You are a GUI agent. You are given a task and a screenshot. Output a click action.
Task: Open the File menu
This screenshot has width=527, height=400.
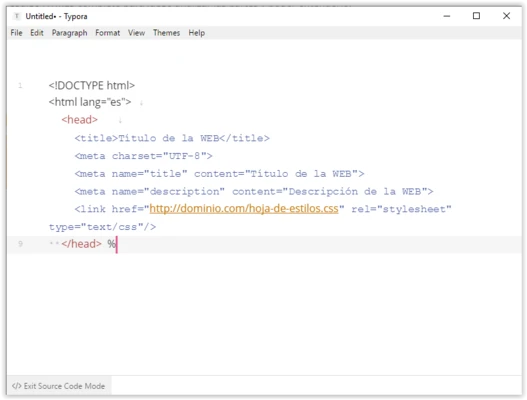point(16,33)
